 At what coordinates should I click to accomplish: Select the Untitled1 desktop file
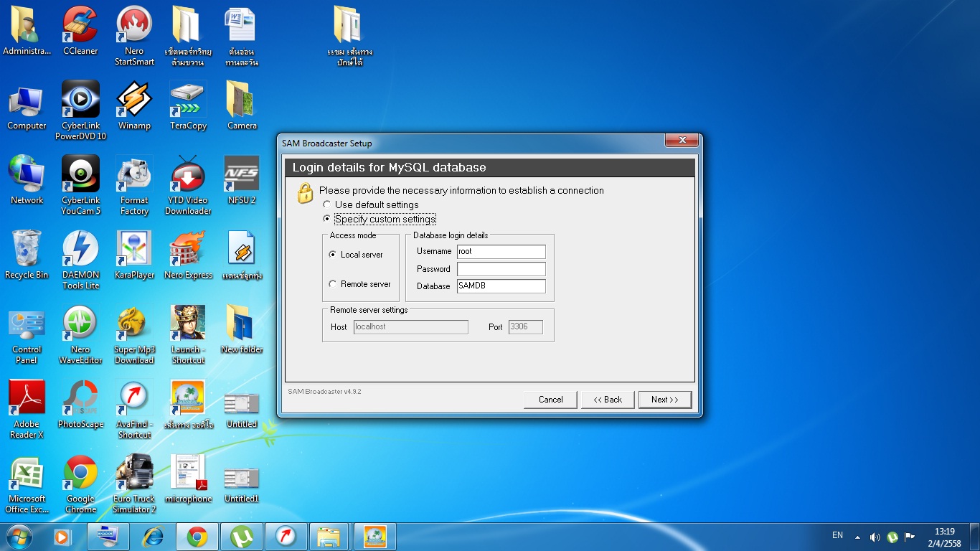[x=242, y=484]
